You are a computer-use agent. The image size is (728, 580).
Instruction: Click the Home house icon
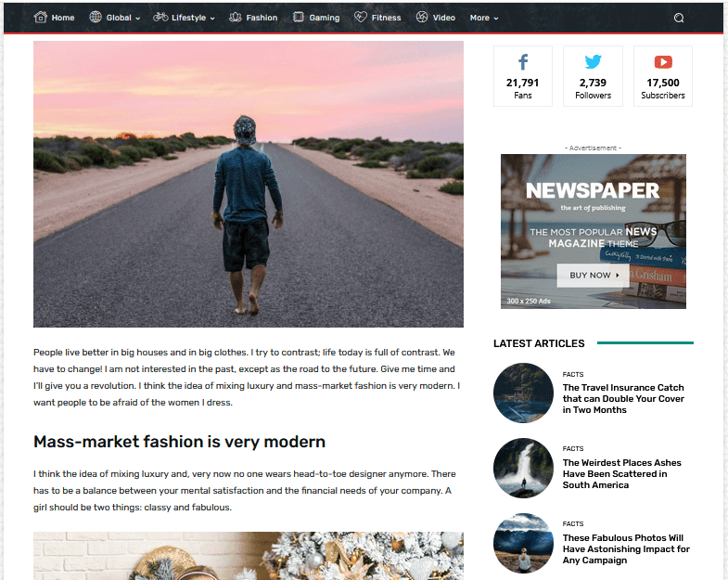[41, 18]
